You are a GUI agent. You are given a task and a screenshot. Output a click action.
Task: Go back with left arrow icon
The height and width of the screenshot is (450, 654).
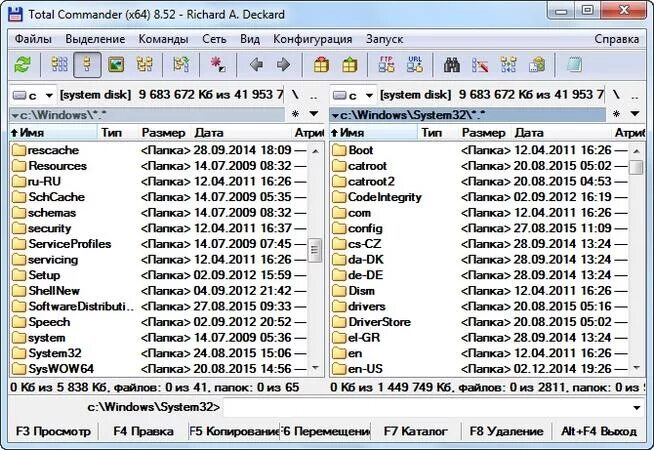tap(256, 65)
